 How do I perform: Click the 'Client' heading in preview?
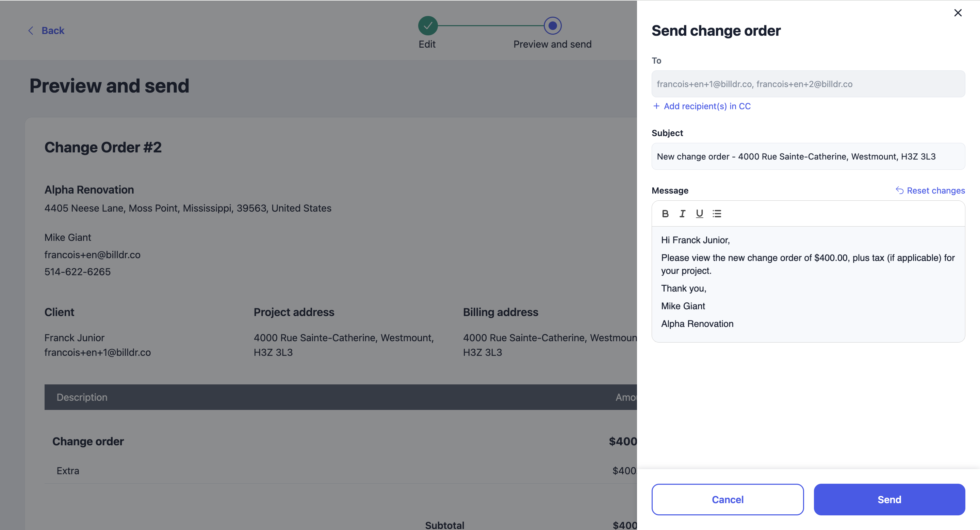coord(59,312)
